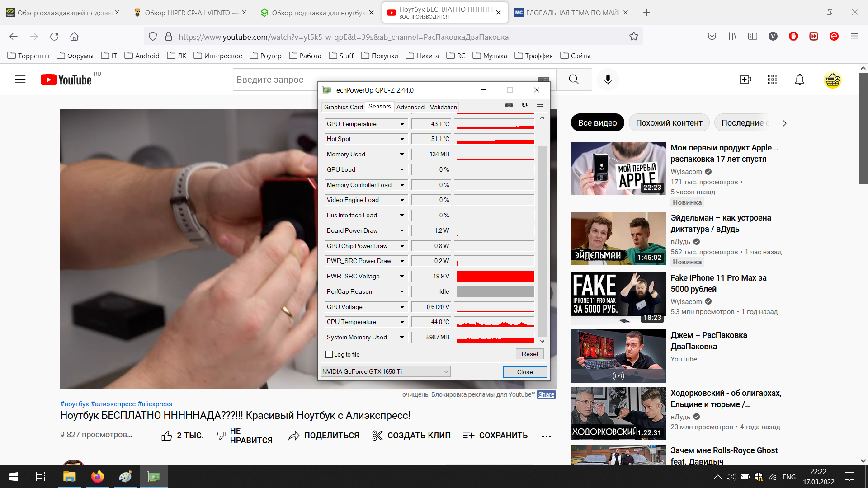Open the YouTube apps grid icon
Image resolution: width=868 pixels, height=488 pixels.
tap(773, 80)
